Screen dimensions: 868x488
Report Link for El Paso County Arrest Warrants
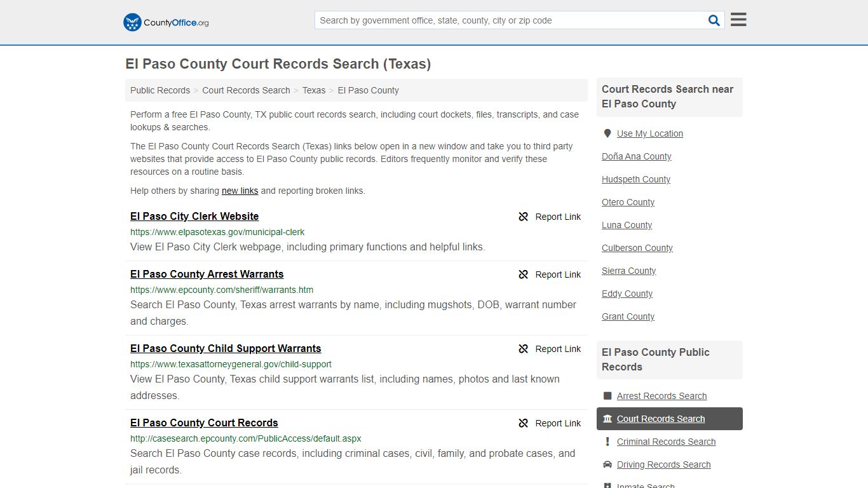pyautogui.click(x=558, y=274)
